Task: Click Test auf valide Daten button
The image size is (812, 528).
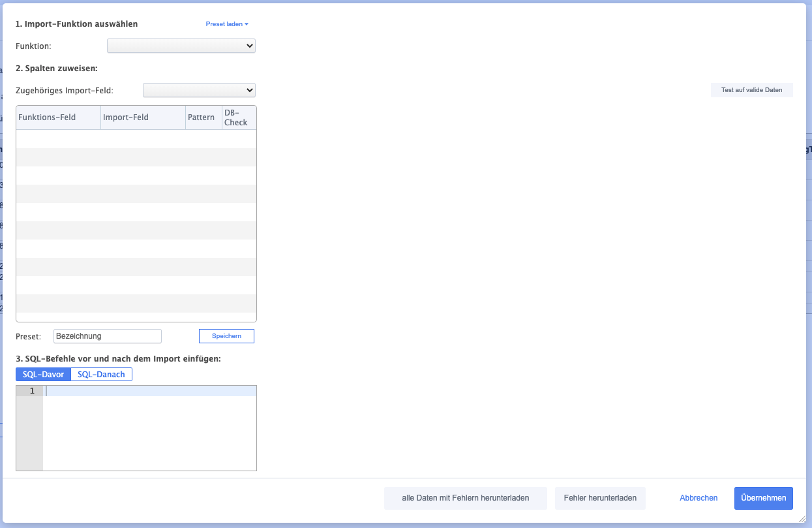Action: tap(751, 90)
